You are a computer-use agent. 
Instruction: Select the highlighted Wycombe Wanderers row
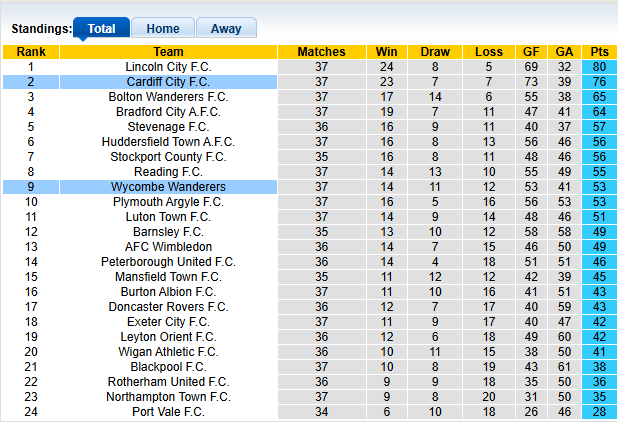click(168, 187)
